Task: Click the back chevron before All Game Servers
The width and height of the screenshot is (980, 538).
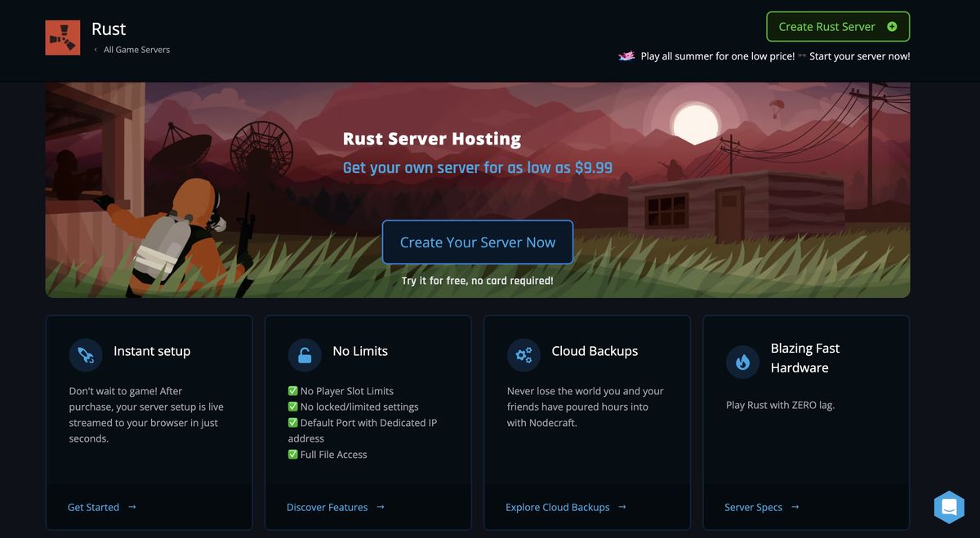Action: pyautogui.click(x=94, y=49)
